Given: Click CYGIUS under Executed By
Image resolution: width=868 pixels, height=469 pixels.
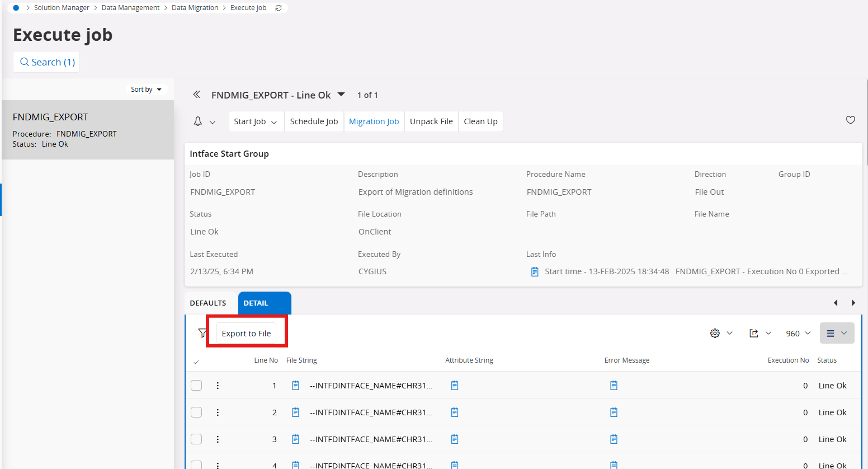Looking at the screenshot, I should tap(372, 271).
